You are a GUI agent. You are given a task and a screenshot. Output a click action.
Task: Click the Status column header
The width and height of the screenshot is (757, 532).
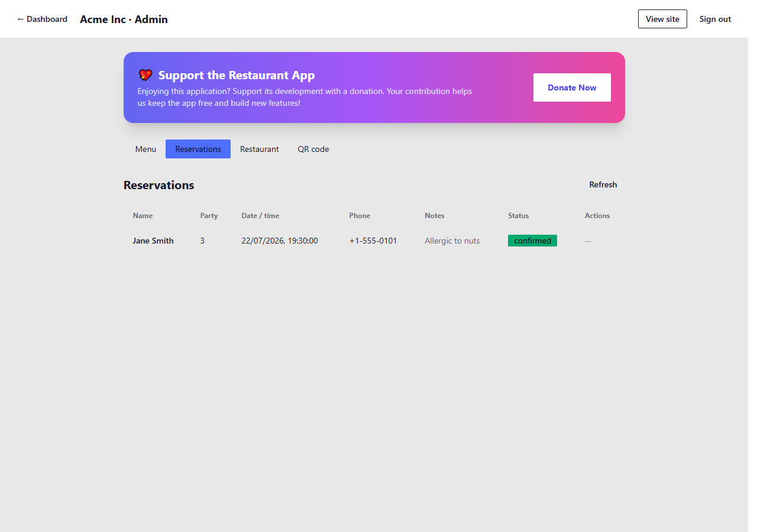518,216
